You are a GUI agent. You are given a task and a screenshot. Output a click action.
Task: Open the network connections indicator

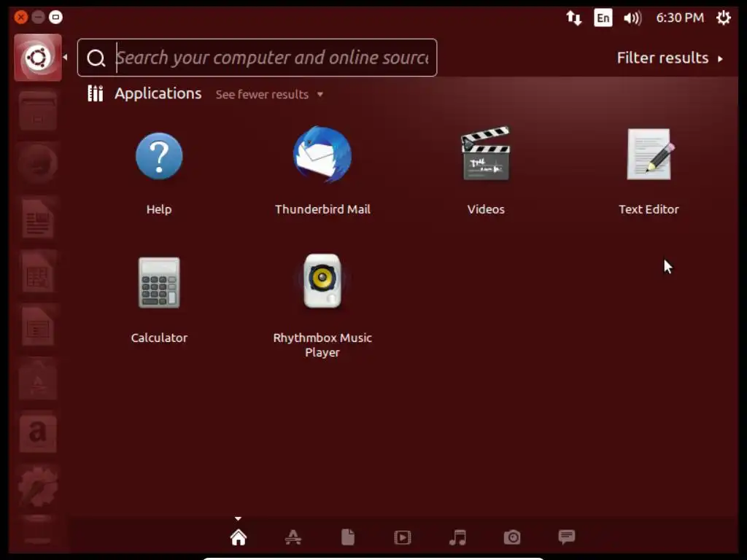[x=574, y=18]
